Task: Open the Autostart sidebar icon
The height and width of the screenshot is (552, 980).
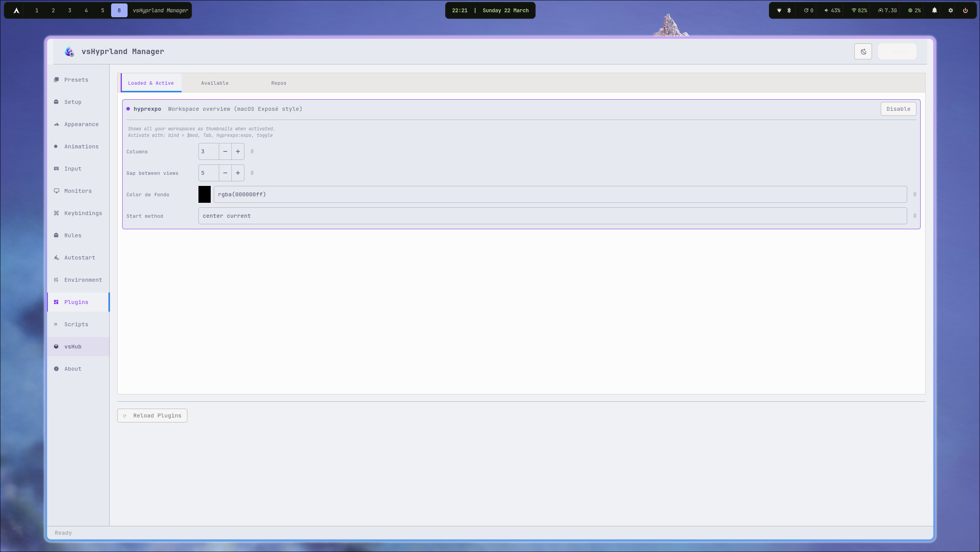Action: click(x=56, y=258)
